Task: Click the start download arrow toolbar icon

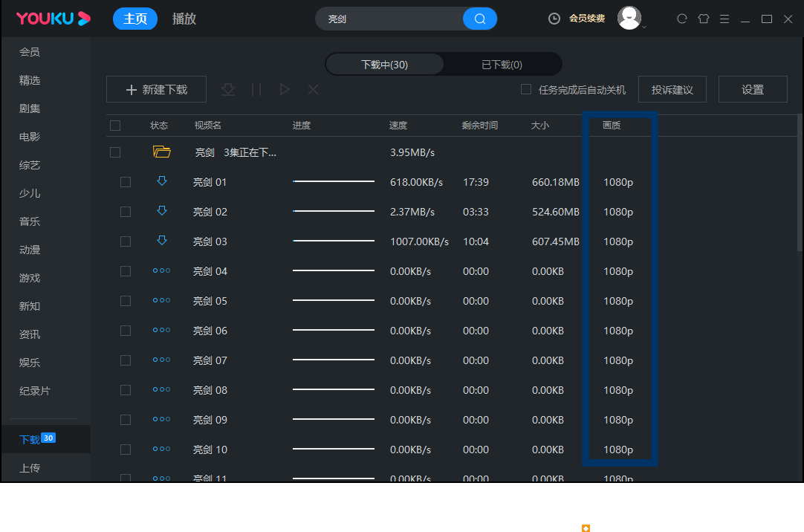Action: click(x=228, y=90)
